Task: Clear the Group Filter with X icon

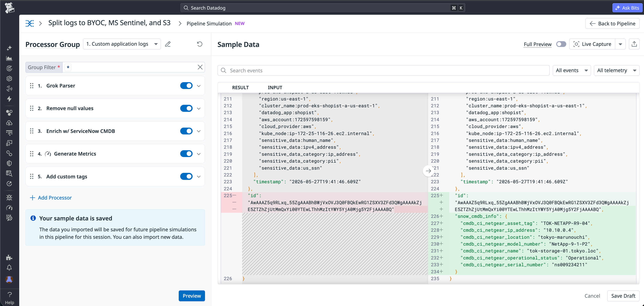Action: coord(200,67)
